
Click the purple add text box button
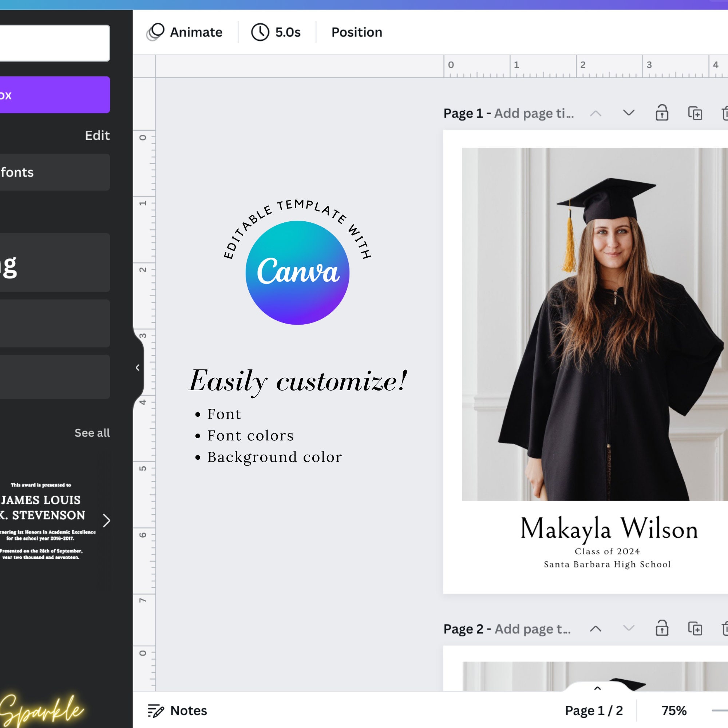click(55, 95)
